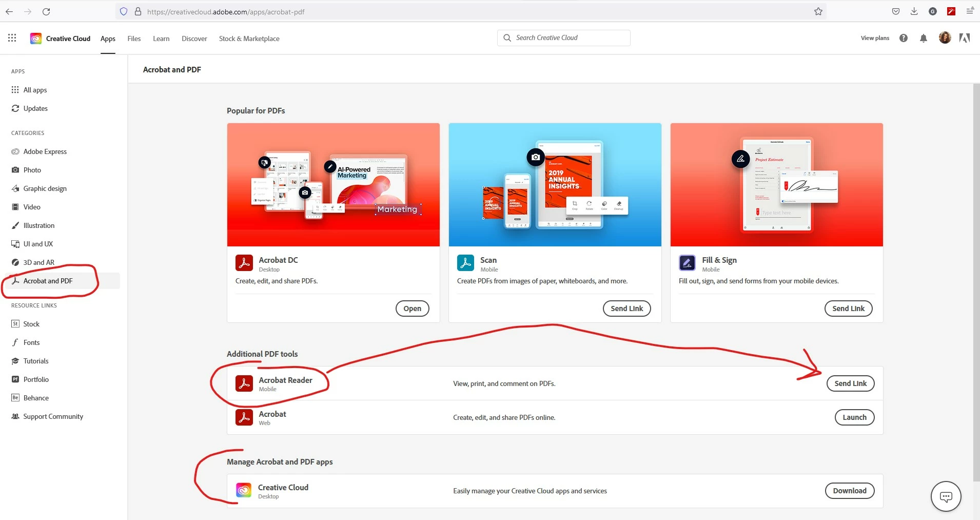Open the Firefox hamburger menu

tap(970, 11)
